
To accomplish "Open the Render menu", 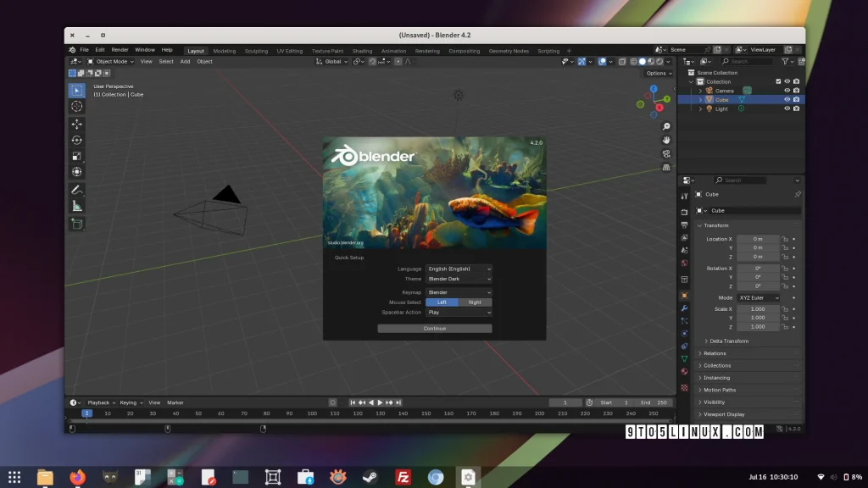I will [x=120, y=50].
